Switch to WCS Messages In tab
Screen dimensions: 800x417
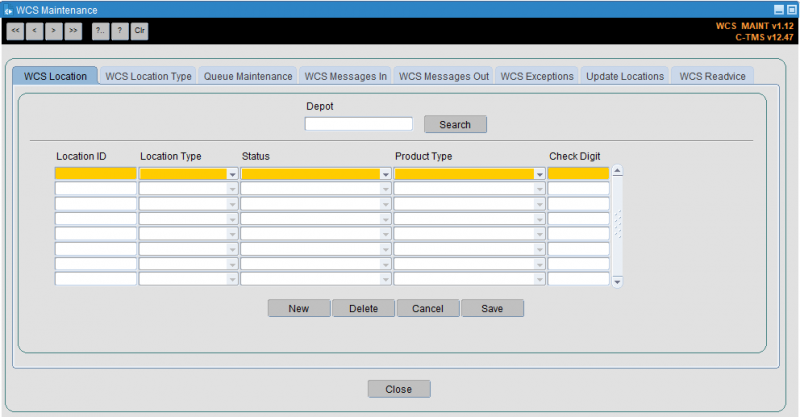(x=345, y=76)
